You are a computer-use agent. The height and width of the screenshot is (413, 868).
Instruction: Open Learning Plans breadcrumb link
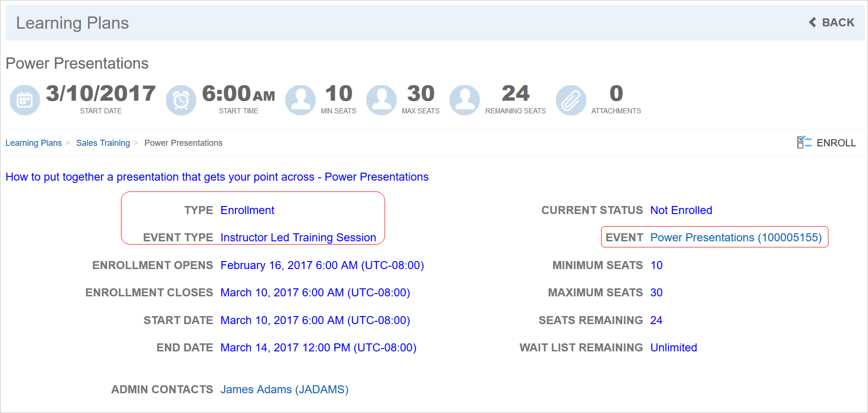(x=33, y=143)
